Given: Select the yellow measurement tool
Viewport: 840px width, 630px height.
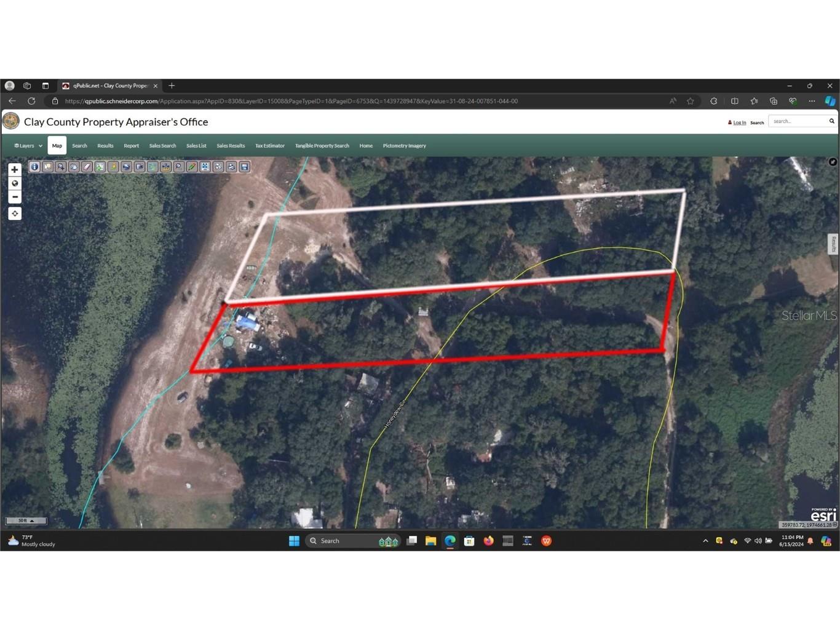Looking at the screenshot, I should coord(113,167).
